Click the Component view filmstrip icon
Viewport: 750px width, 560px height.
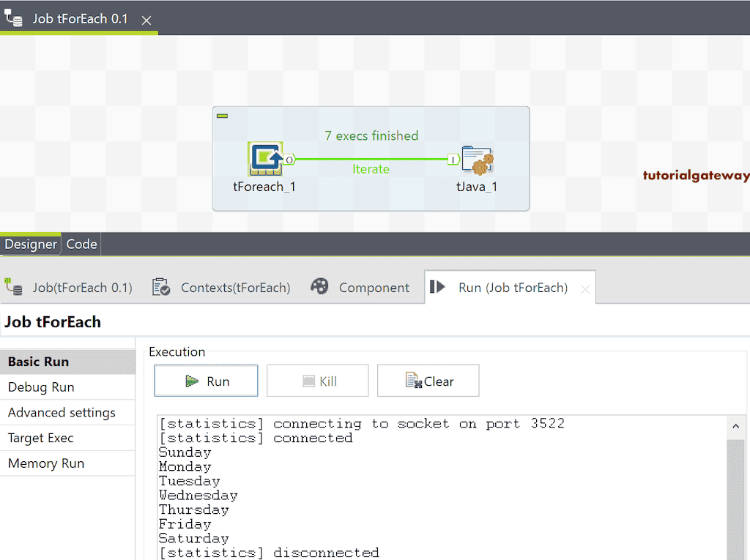coord(320,287)
